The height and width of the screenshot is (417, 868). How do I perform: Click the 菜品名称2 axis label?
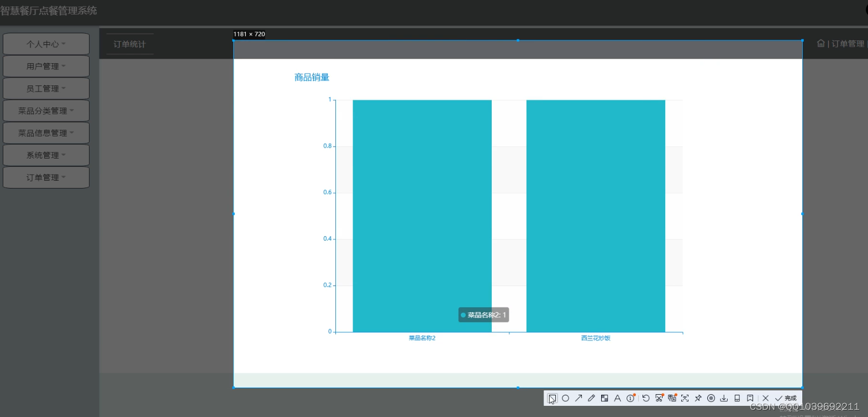tap(422, 338)
